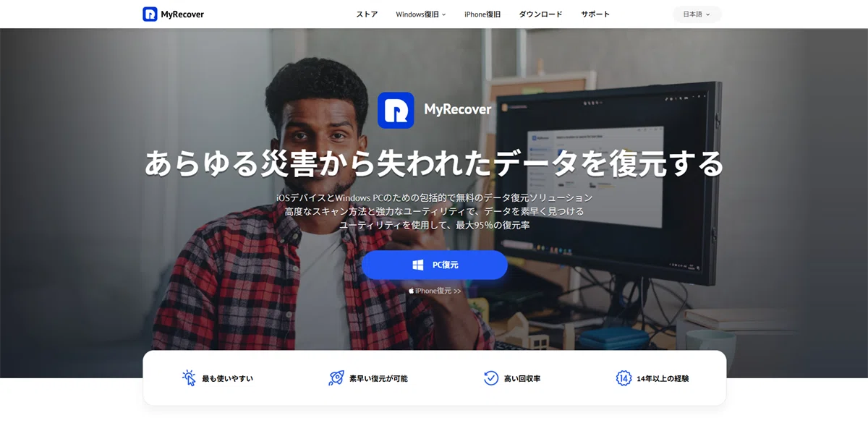Click the Apple icon beside iPhone復元

pos(412,291)
